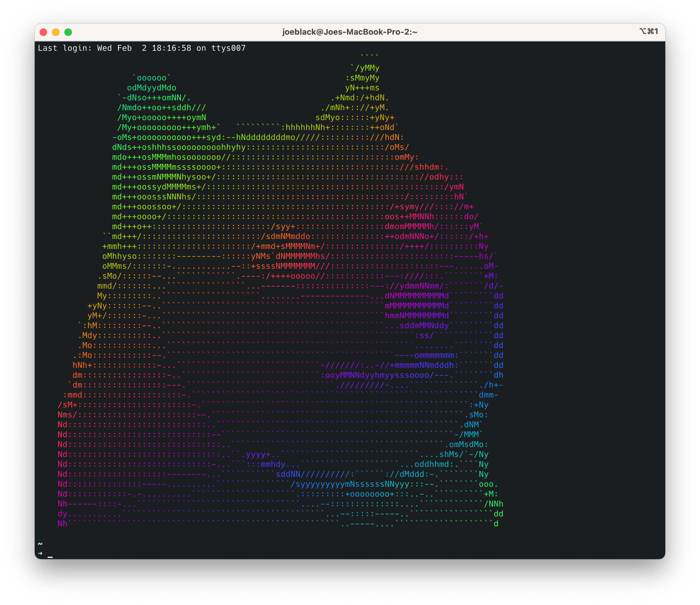
Task: Click the 'odMdyydMdo' ASCII art text
Action: pyautogui.click(x=152, y=88)
